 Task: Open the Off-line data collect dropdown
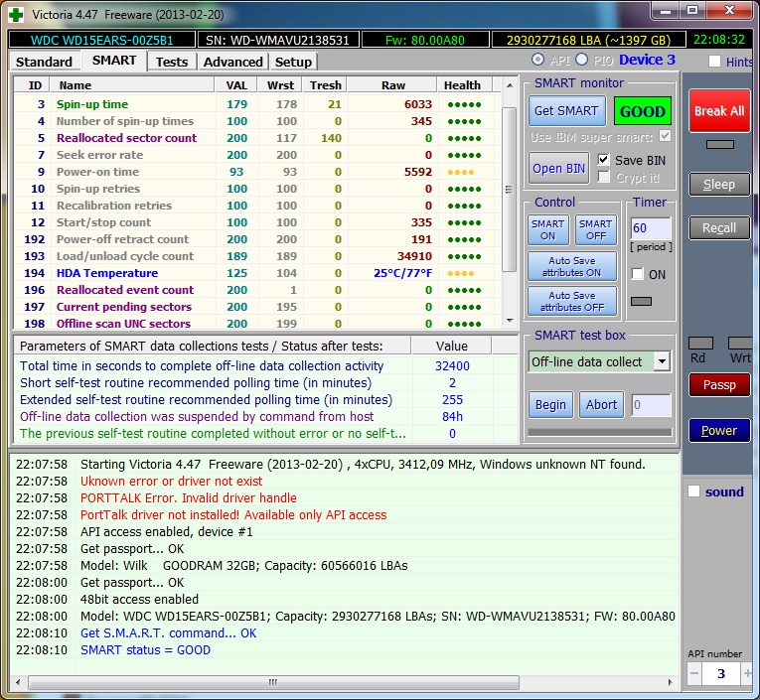pyautogui.click(x=662, y=361)
